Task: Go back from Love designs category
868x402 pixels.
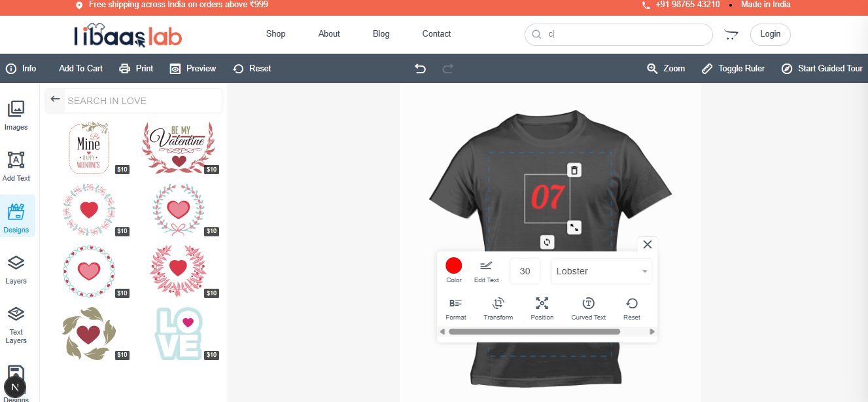Action: [x=55, y=100]
